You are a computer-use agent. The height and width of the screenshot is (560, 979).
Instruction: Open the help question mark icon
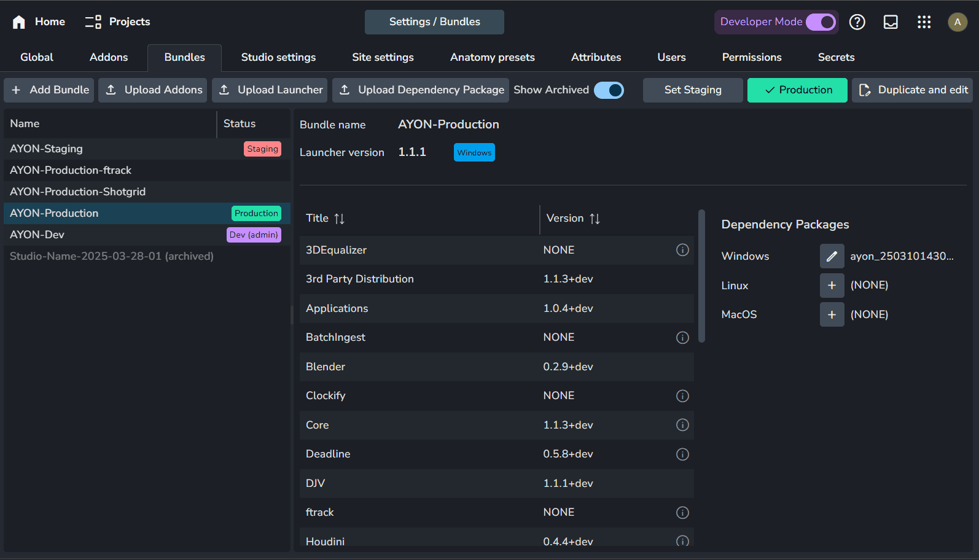(x=857, y=22)
